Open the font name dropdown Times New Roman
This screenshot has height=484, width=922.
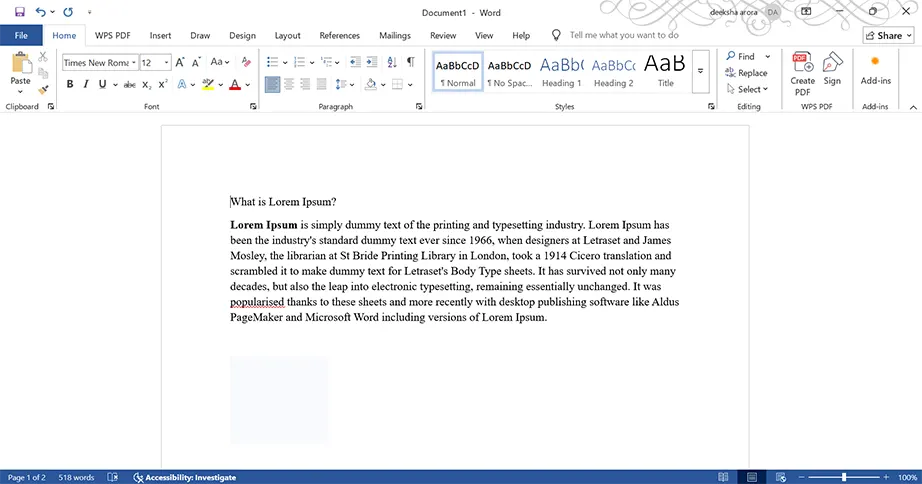pyautogui.click(x=134, y=63)
